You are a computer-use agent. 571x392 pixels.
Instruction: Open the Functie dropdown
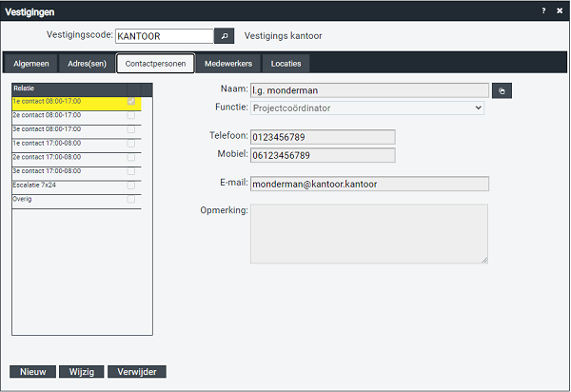[x=367, y=108]
